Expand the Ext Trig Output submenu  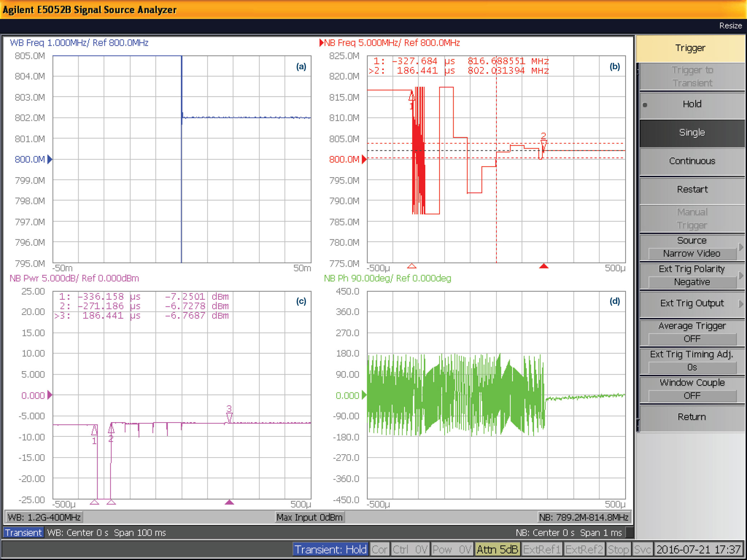[692, 304]
